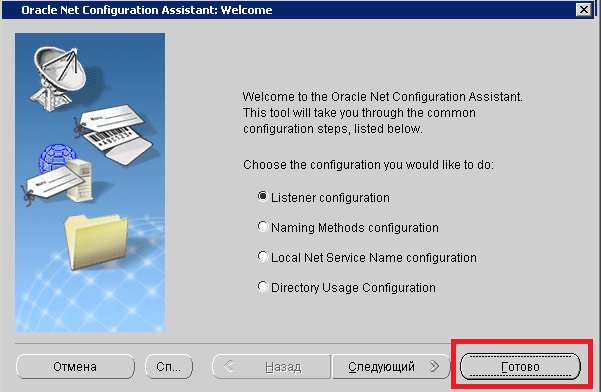Click the window title bar text
Viewport: 601px width, 392px height.
click(x=147, y=10)
